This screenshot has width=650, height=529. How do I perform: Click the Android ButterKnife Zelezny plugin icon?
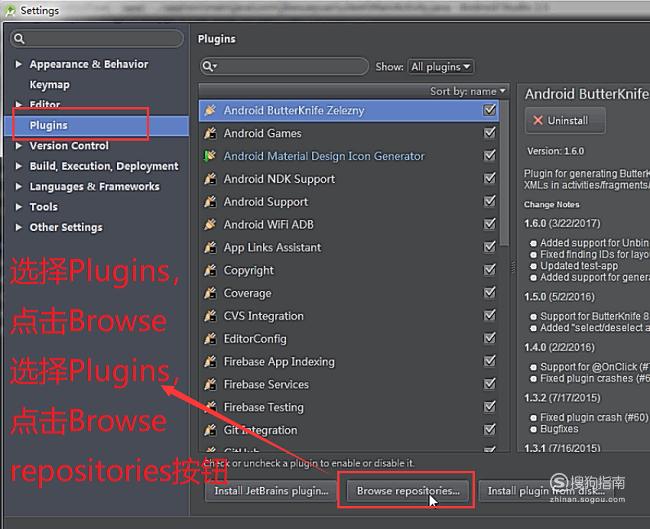[211, 110]
